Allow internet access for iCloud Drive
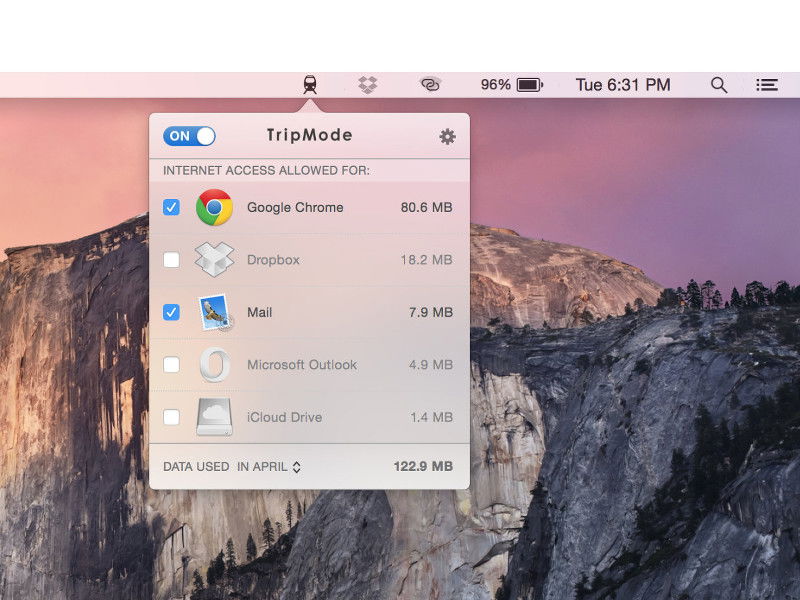 click(171, 417)
